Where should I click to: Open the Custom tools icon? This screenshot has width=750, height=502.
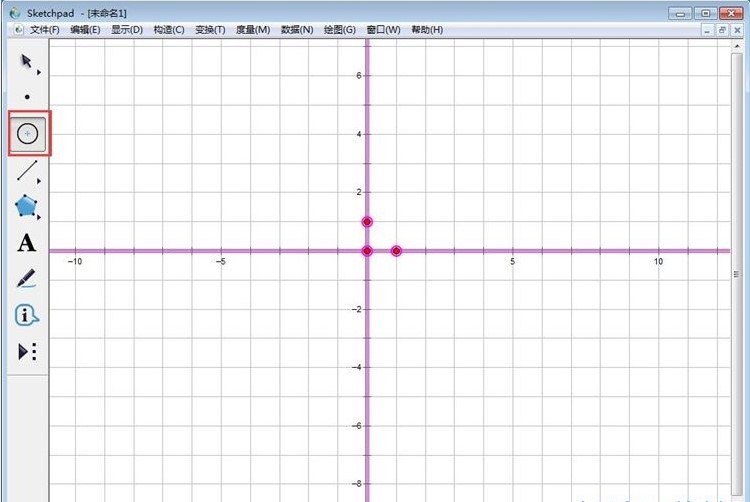point(27,351)
